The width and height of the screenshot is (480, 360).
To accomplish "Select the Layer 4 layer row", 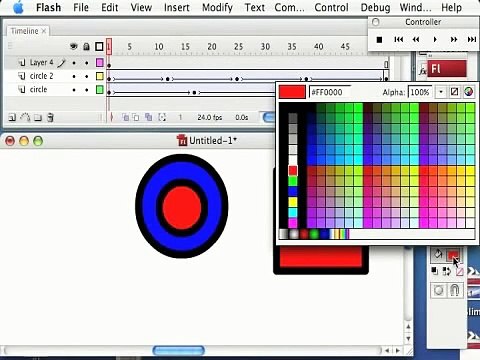I will pyautogui.click(x=54, y=63).
